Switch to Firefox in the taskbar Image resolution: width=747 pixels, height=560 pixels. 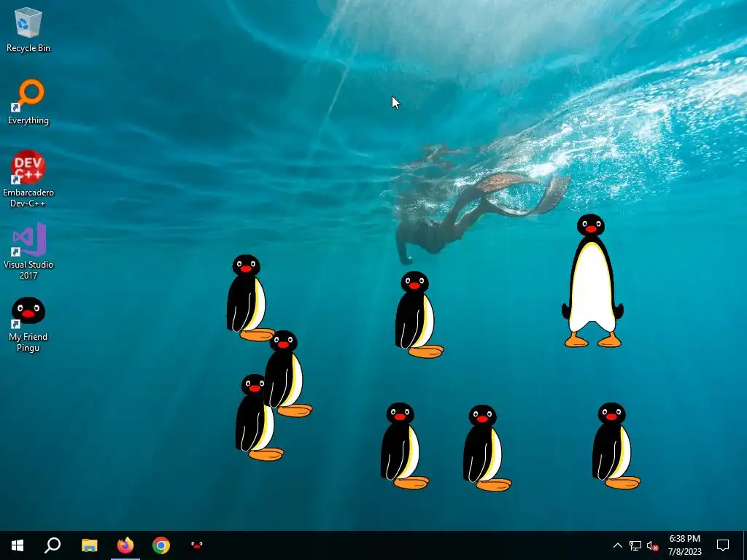pos(125,545)
